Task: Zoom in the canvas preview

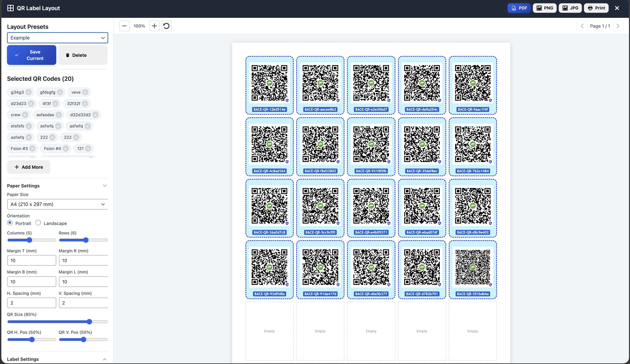Action: pyautogui.click(x=154, y=26)
